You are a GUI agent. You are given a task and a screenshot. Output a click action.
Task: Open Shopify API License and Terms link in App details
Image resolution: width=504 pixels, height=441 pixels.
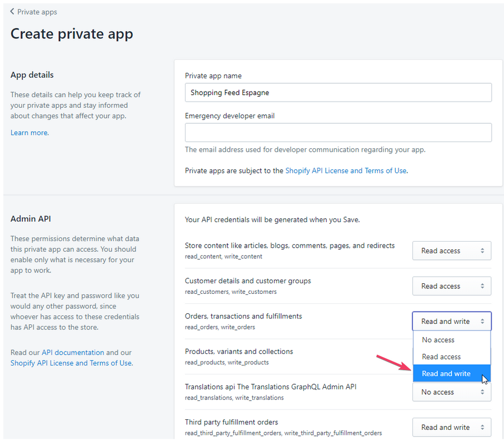coord(346,171)
